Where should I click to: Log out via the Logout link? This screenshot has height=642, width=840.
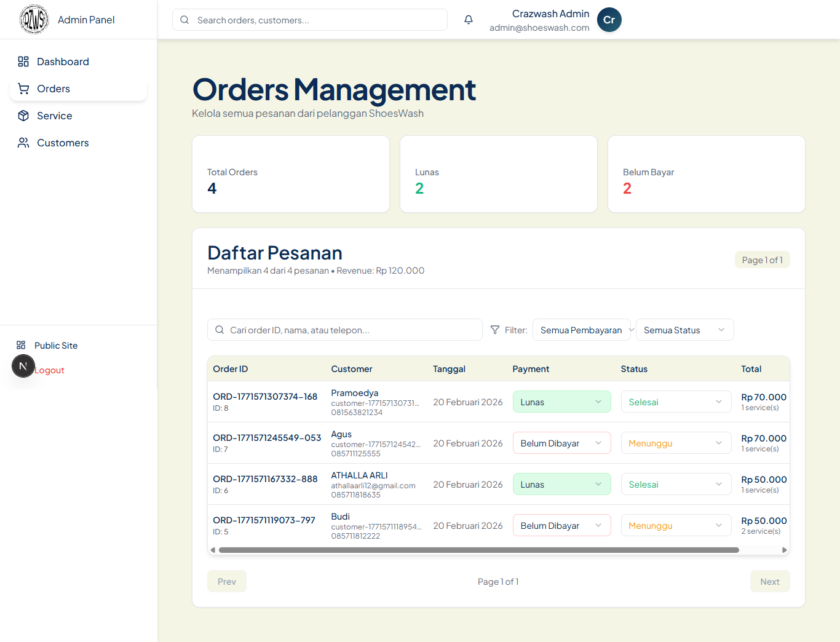click(x=49, y=370)
